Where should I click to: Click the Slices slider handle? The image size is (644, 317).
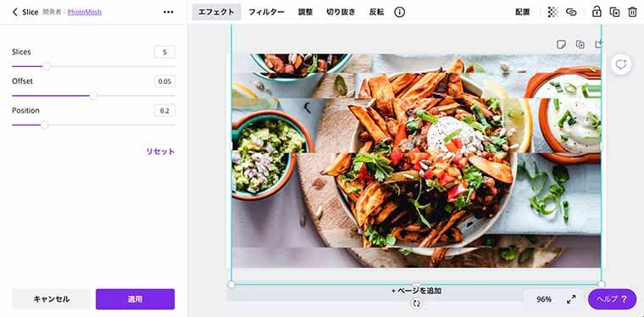pyautogui.click(x=47, y=66)
